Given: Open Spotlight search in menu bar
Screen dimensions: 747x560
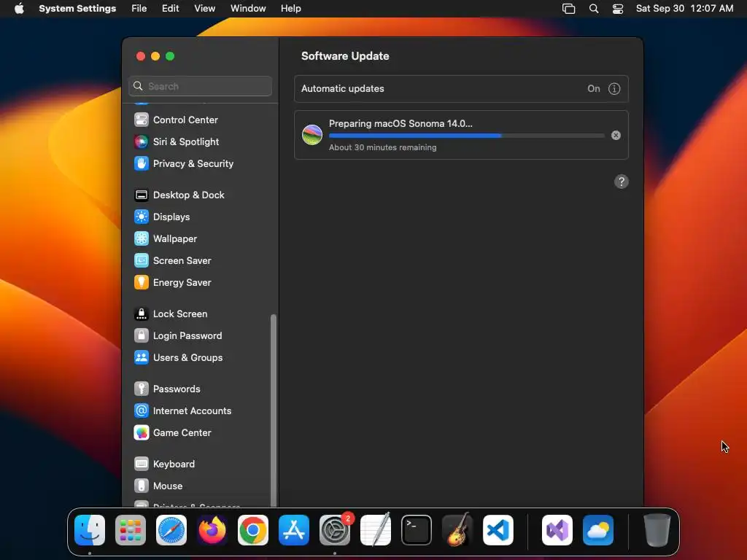Looking at the screenshot, I should pyautogui.click(x=594, y=9).
